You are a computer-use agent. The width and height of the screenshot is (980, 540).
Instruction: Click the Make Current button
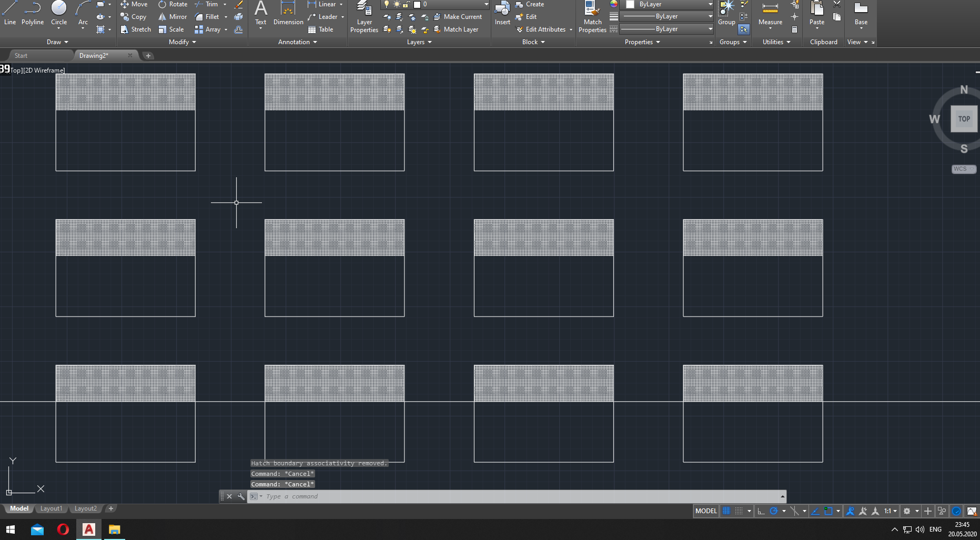[x=459, y=16]
